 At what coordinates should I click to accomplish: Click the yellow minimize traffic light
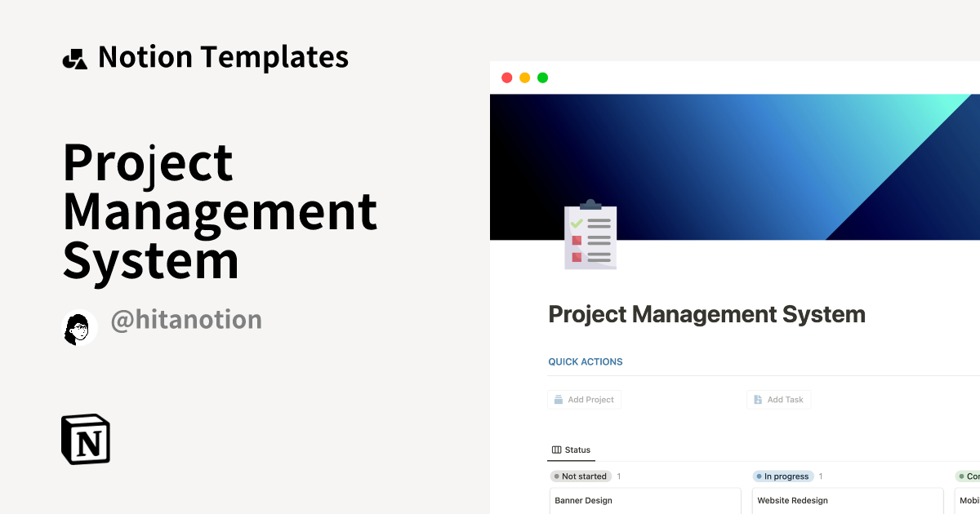[x=524, y=78]
